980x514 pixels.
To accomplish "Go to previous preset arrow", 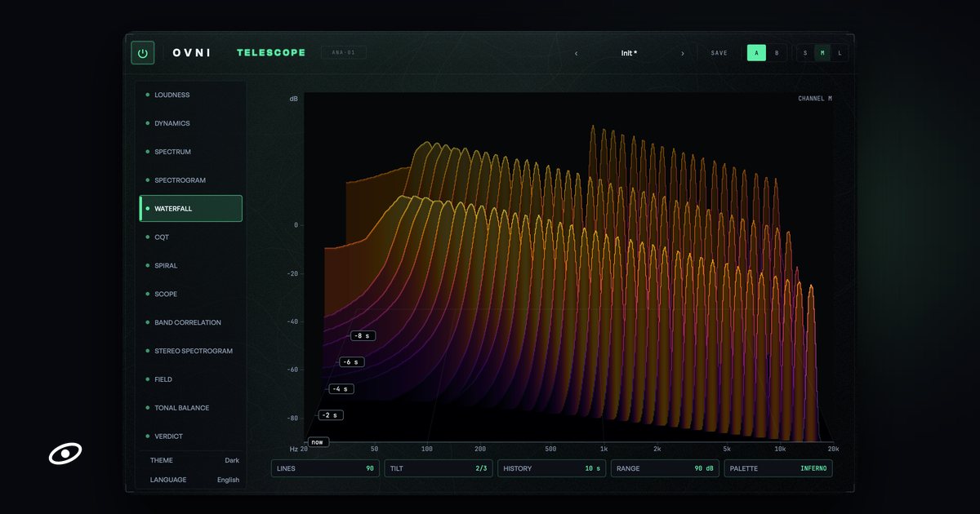I will pos(576,53).
